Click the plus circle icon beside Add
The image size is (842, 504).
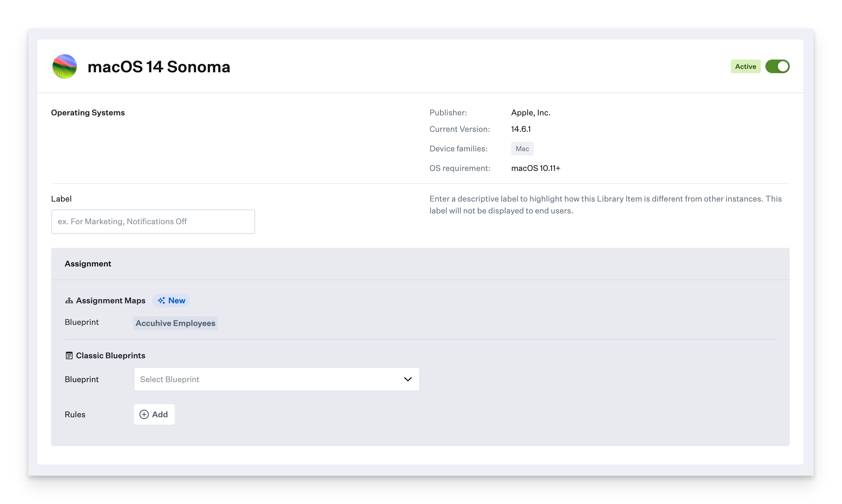coord(144,414)
